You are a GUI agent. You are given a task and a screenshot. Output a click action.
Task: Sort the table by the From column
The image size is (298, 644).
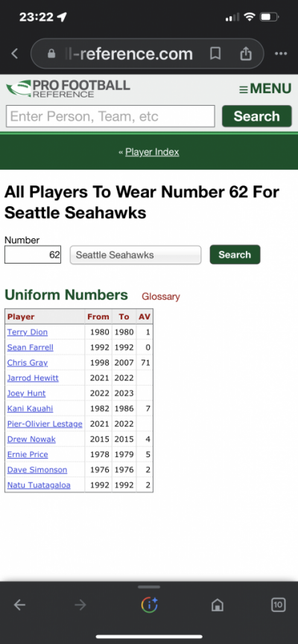click(98, 316)
